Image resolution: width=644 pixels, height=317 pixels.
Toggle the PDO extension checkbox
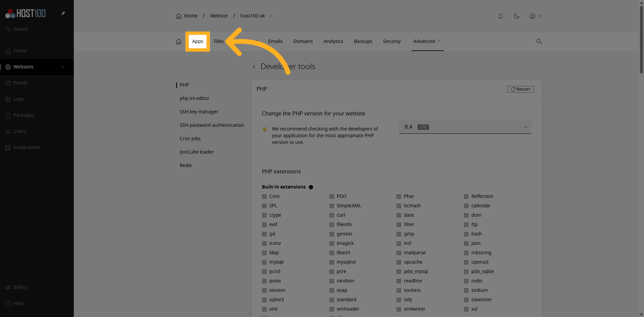[x=332, y=197]
